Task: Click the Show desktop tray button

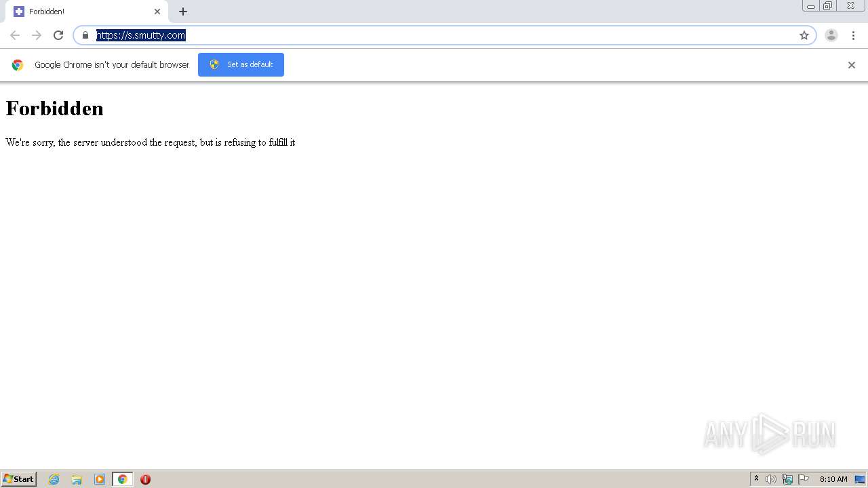Action: pos(860,479)
